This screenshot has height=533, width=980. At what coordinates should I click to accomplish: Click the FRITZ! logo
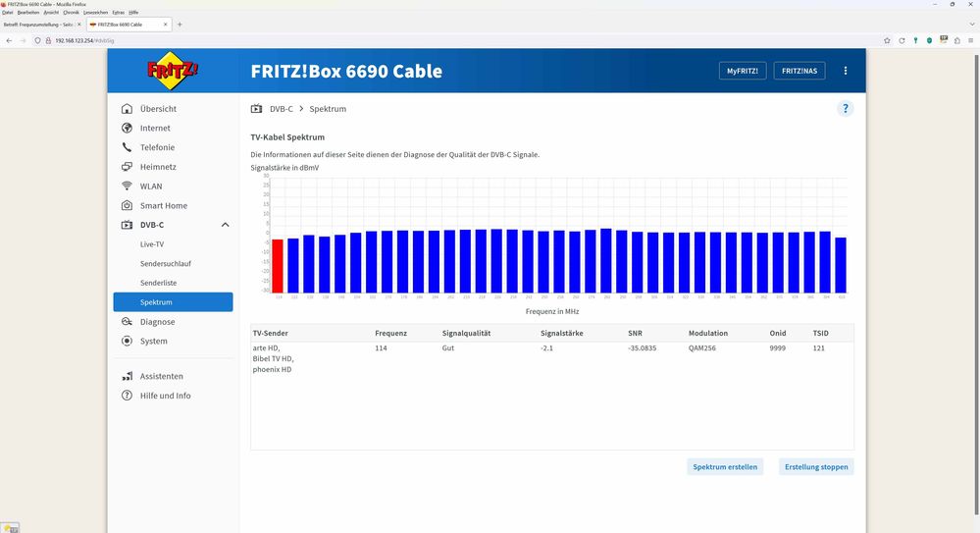click(173, 71)
